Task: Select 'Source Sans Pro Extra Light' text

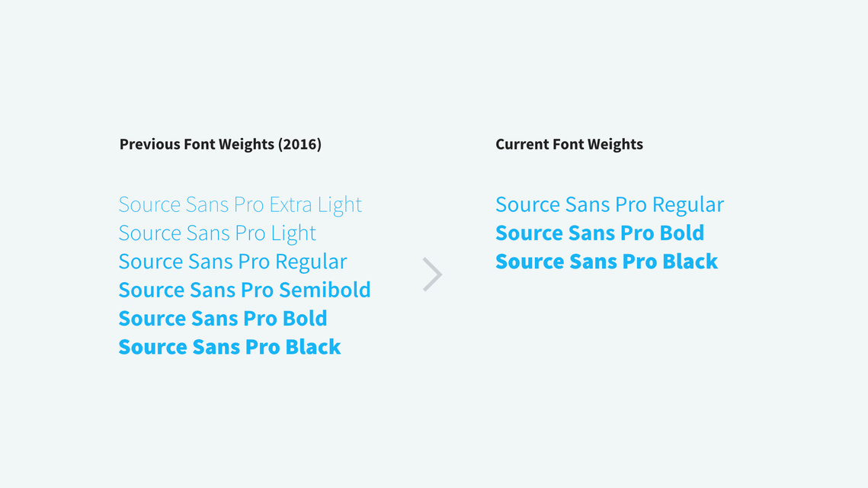Action: [240, 205]
